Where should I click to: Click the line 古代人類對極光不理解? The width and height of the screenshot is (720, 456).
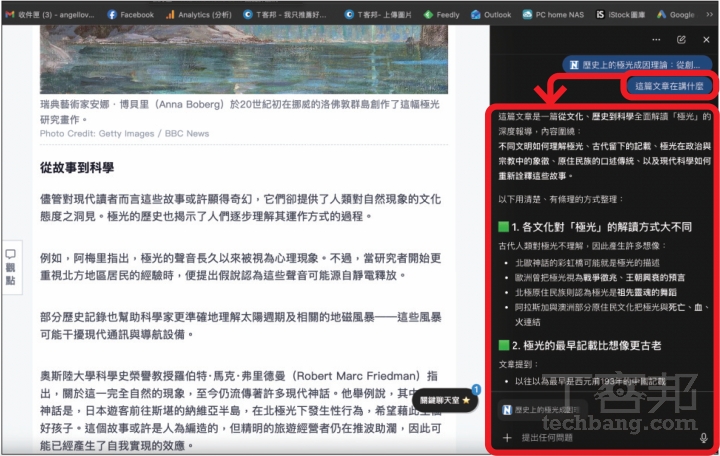click(582, 246)
